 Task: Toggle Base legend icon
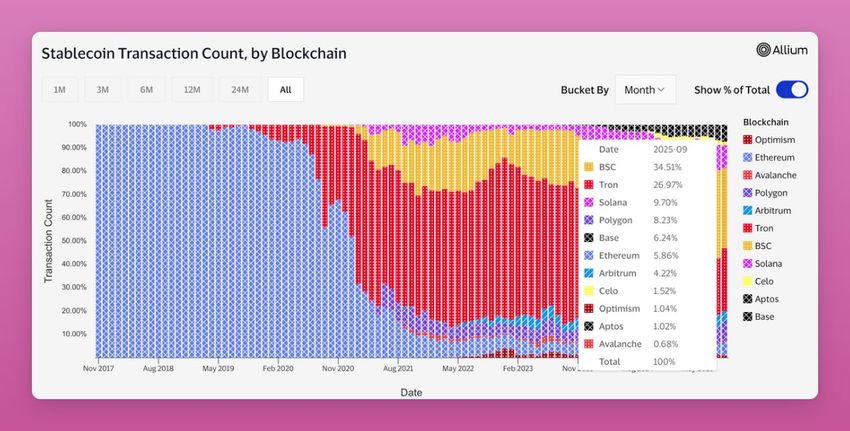click(x=748, y=317)
